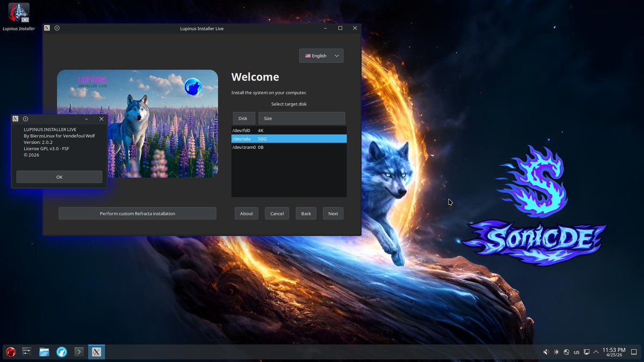Click the Lupinus installer wolf banner image
Image resolution: width=644 pixels, height=362 pixels.
point(137,124)
